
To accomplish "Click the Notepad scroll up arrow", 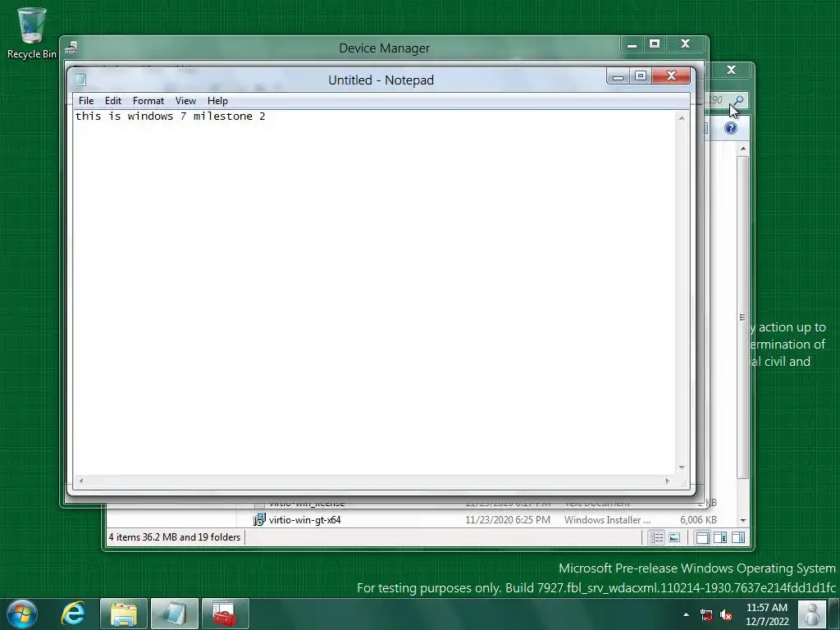I will pos(682,118).
